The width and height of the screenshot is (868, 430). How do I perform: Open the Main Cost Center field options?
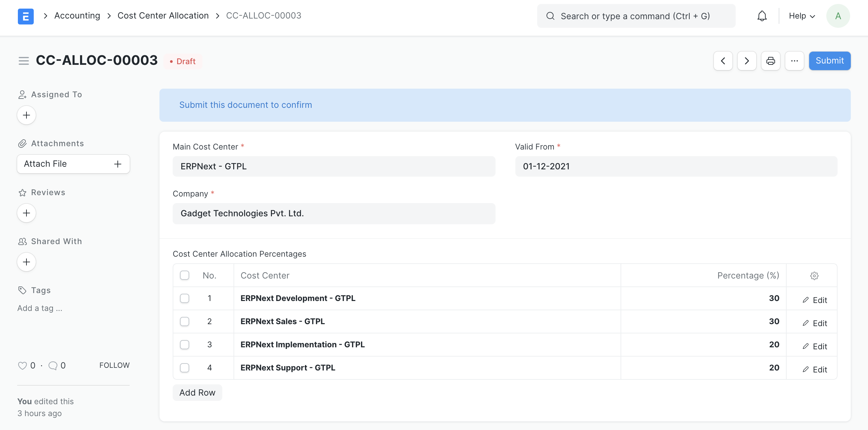[333, 166]
